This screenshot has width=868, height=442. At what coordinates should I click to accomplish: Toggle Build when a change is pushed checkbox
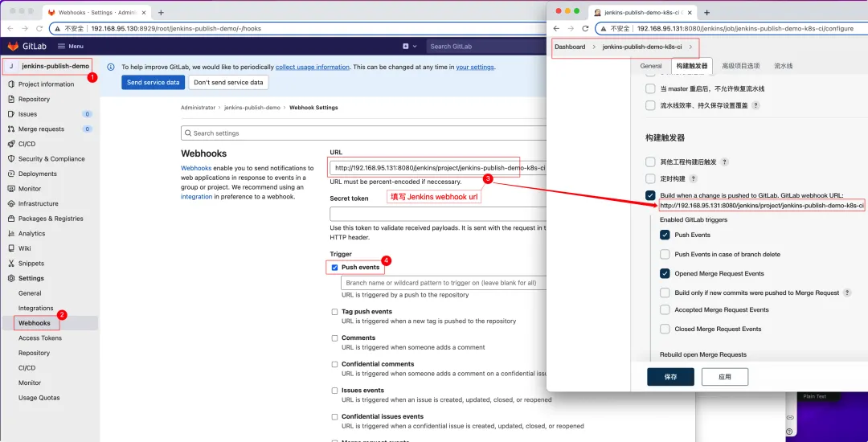tap(650, 195)
